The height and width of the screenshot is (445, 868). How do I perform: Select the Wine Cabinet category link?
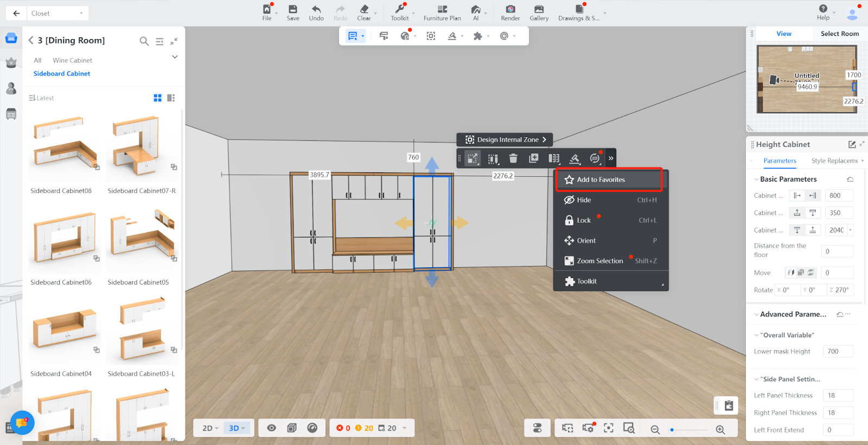72,61
